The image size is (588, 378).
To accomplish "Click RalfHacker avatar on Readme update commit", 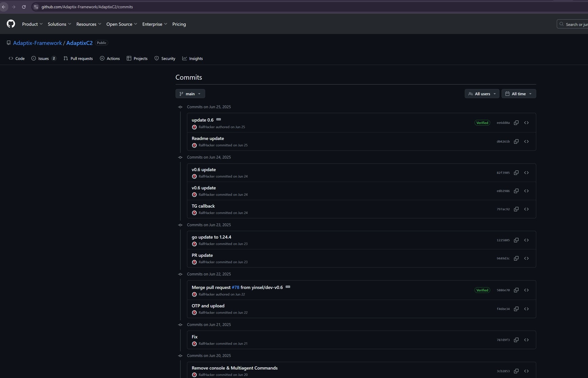I will click(x=194, y=146).
